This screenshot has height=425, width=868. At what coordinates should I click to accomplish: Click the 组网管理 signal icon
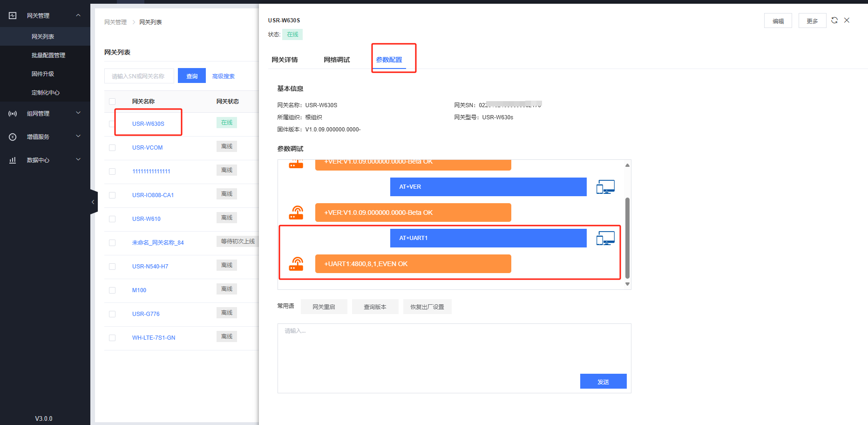[13, 114]
